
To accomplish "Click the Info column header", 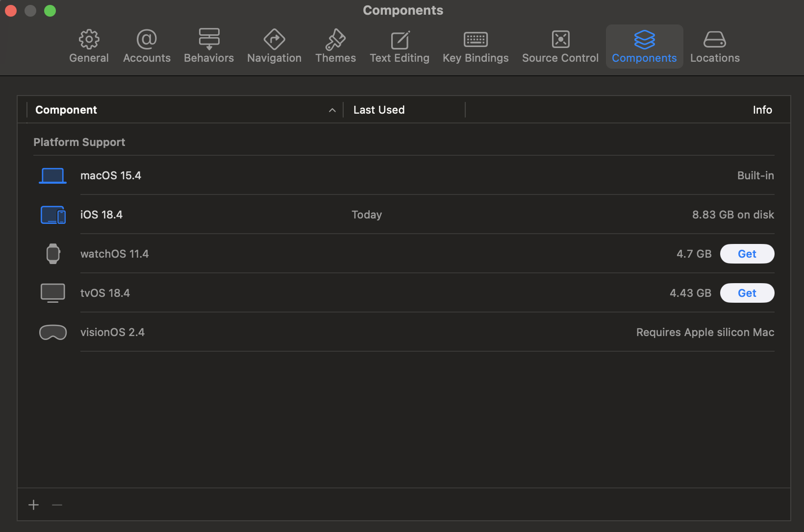I will point(762,110).
